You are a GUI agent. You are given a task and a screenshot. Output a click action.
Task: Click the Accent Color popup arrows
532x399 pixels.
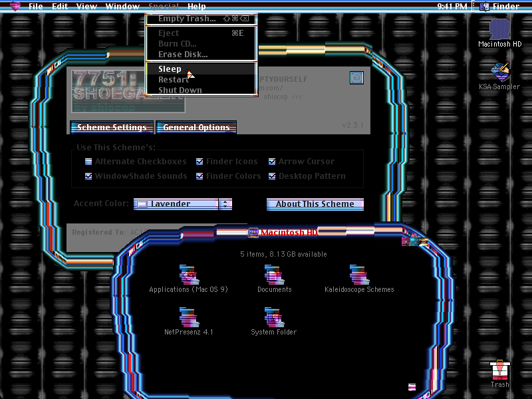tap(225, 204)
